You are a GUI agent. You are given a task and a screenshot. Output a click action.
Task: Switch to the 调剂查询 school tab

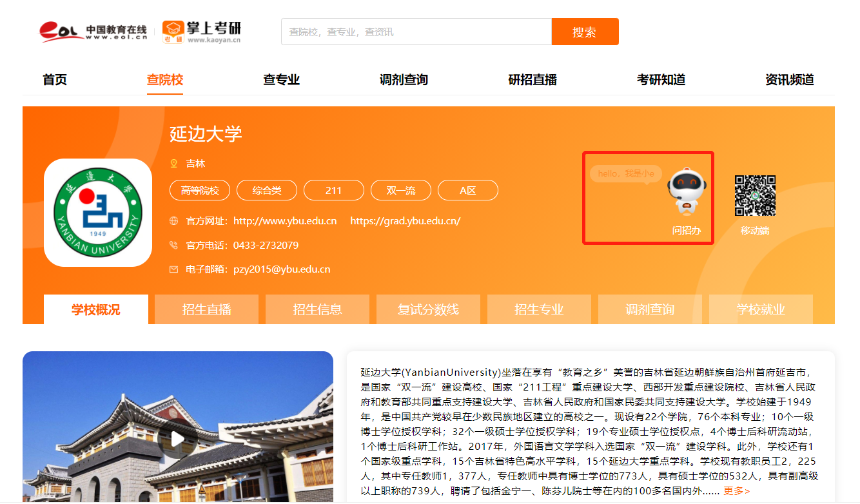pos(650,309)
